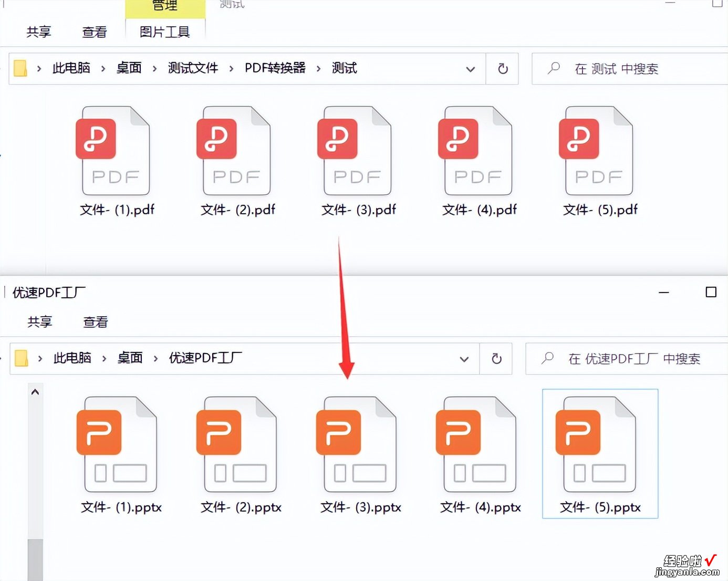Click the scrollbar thumb in the 优速PDF工厂 window
This screenshot has height=581, width=728.
[35, 559]
